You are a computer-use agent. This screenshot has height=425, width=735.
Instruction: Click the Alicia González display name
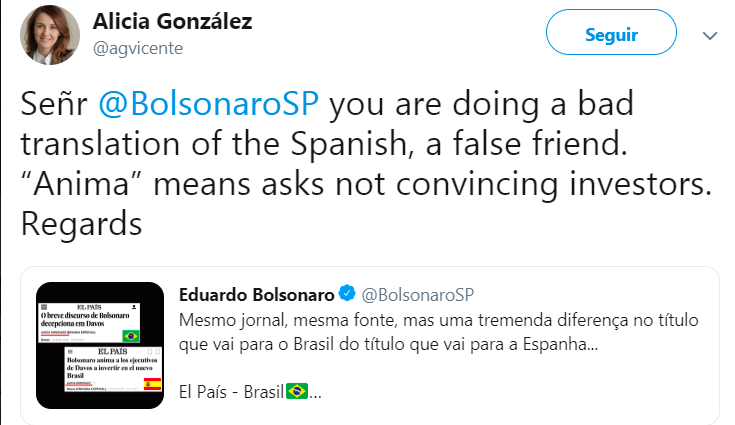point(171,22)
